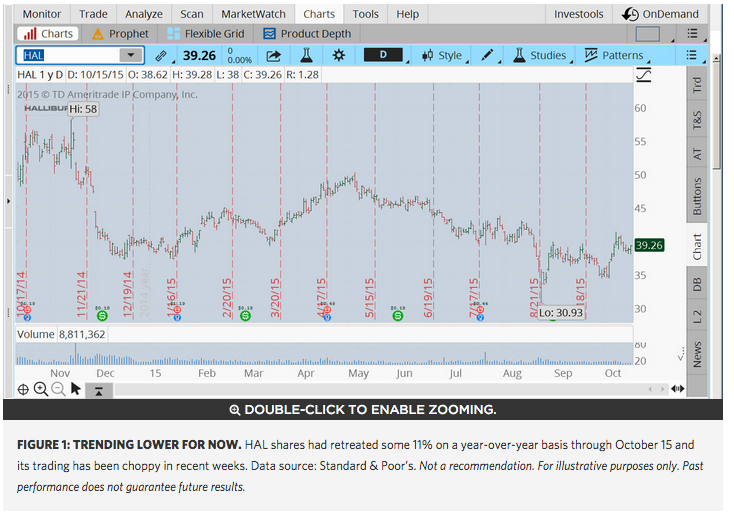Open chart settings gear icon
The height and width of the screenshot is (516, 734).
click(x=338, y=55)
